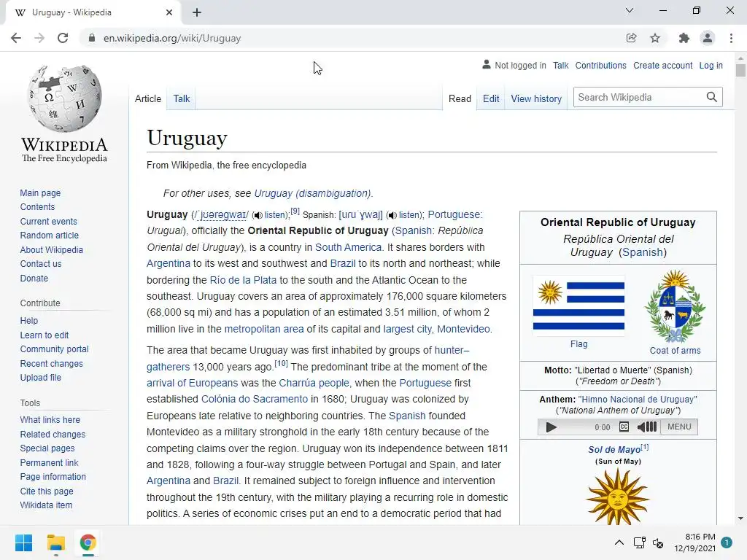Open the Chrome extensions puzzle icon

tap(684, 38)
